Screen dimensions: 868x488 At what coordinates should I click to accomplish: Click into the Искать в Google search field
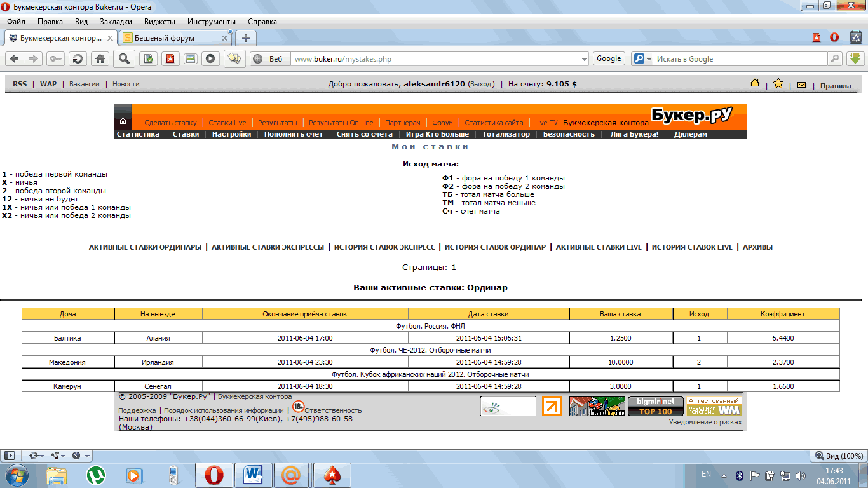coord(740,59)
